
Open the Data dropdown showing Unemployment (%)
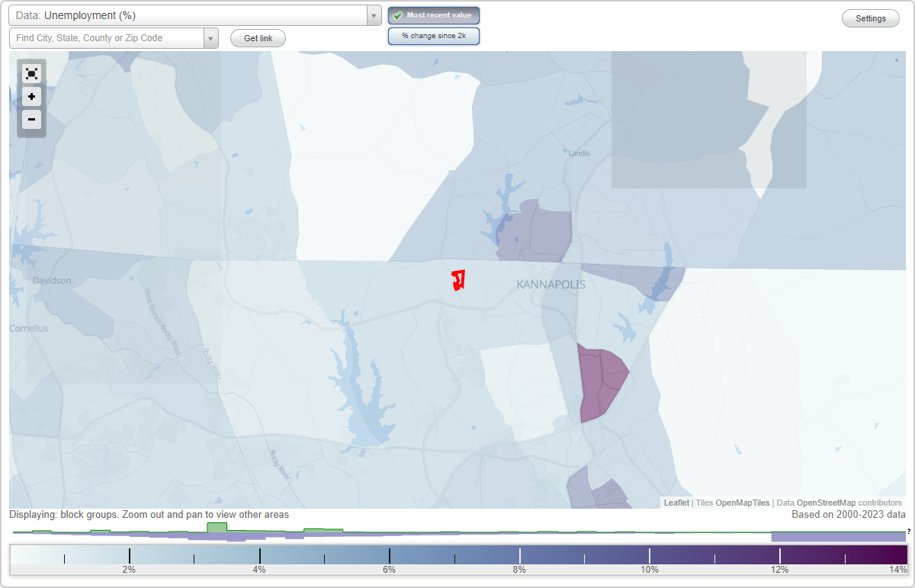[191, 14]
